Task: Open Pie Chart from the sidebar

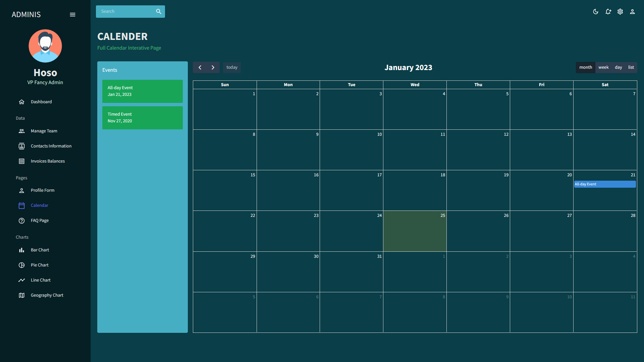Action: [40, 265]
